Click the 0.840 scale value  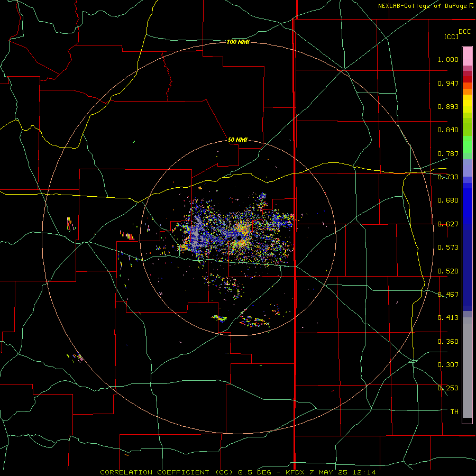click(x=448, y=130)
